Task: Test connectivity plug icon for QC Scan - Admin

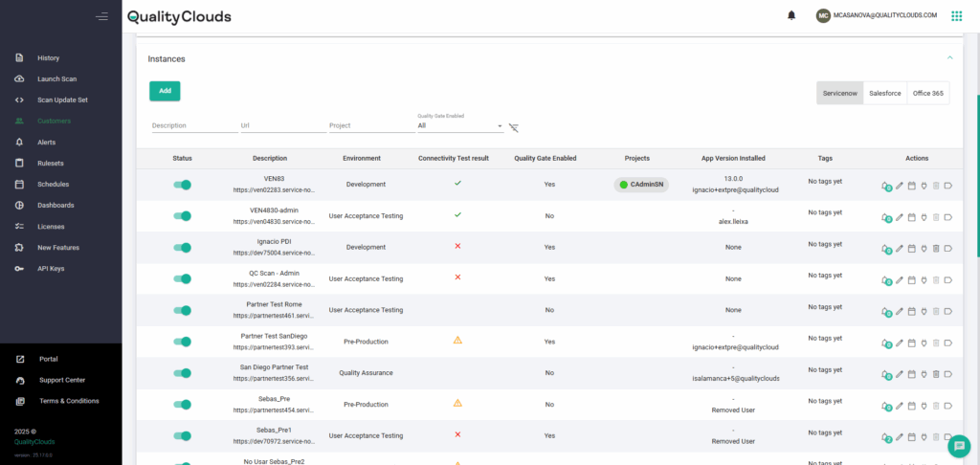Action: click(x=924, y=279)
